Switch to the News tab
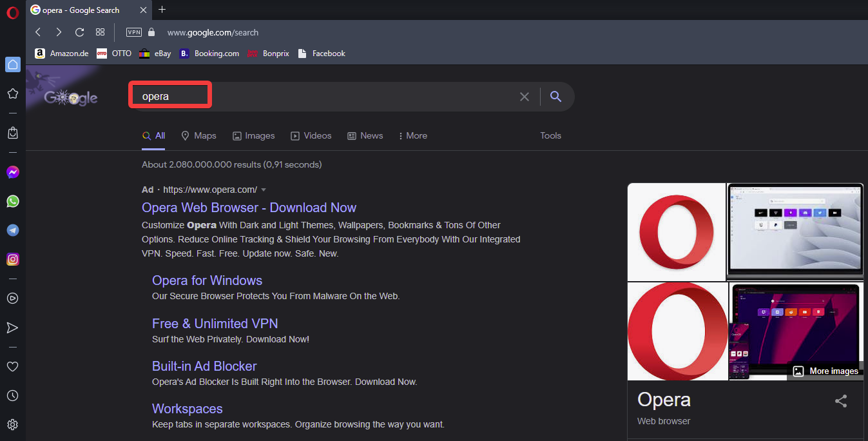The width and height of the screenshot is (868, 441). click(x=365, y=135)
